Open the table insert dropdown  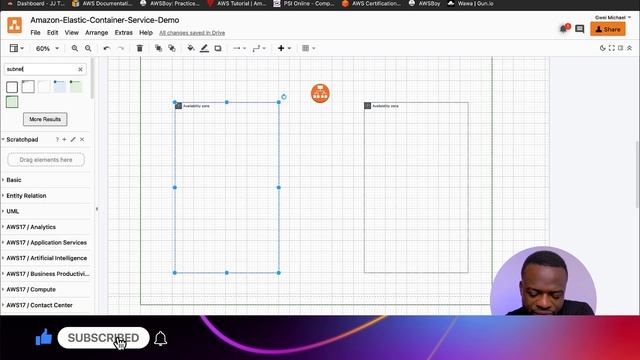pos(309,48)
